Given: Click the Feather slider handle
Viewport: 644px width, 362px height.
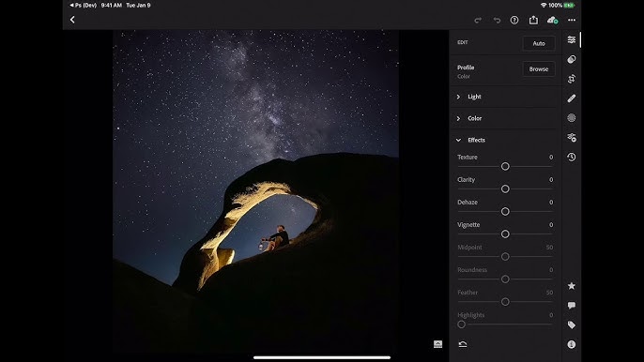Looking at the screenshot, I should point(505,302).
